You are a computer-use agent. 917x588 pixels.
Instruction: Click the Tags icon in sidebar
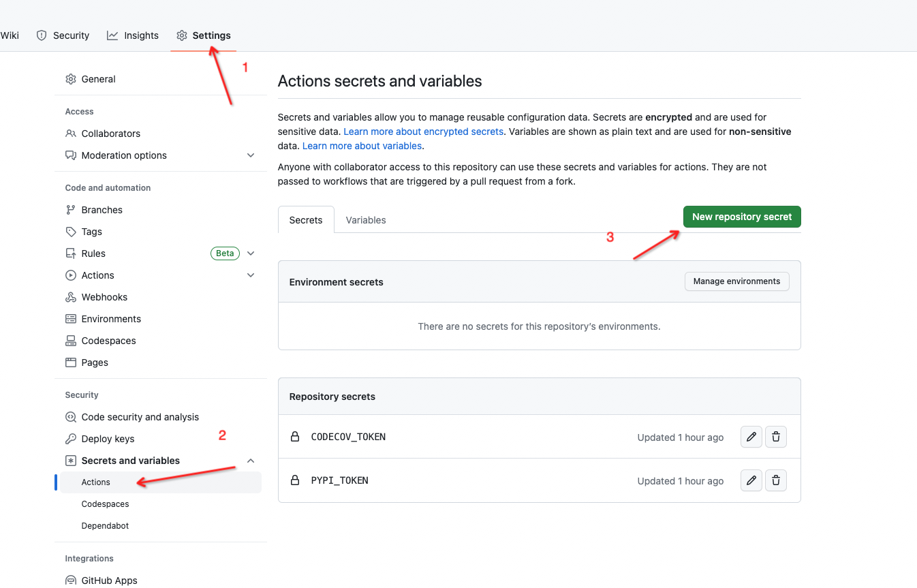(x=71, y=232)
